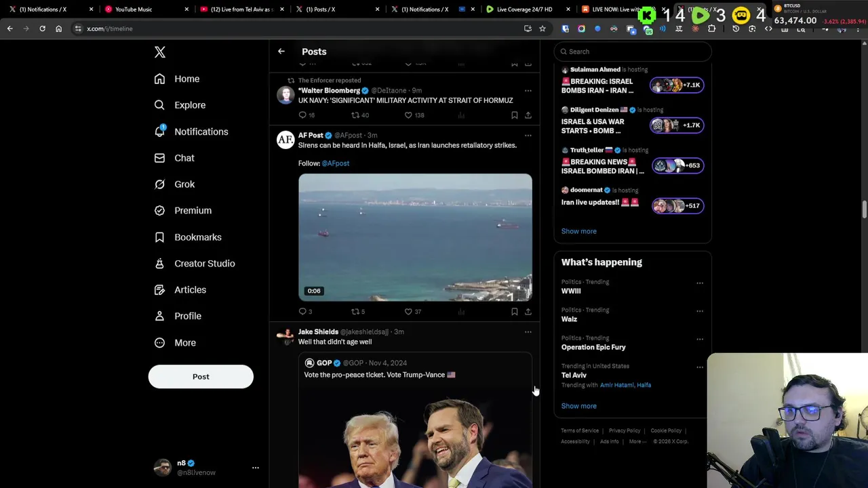Go back using the Posts arrow
Viewport: 868px width, 488px height.
281,52
